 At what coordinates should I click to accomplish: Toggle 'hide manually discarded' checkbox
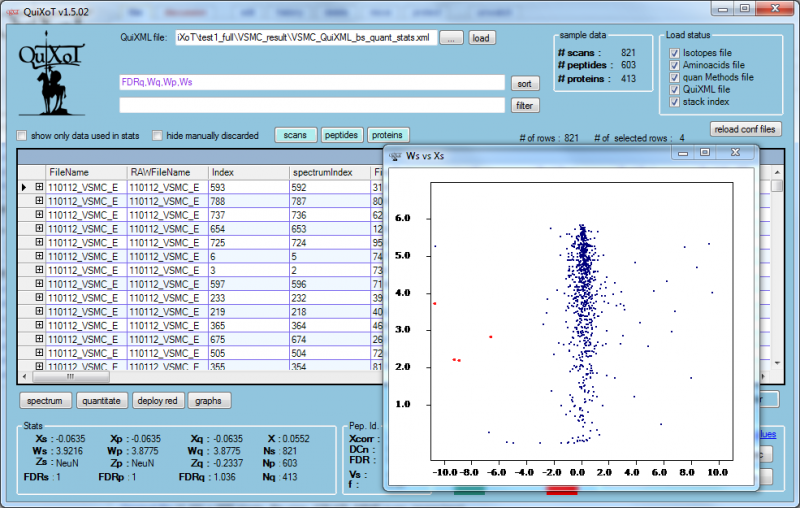click(158, 136)
